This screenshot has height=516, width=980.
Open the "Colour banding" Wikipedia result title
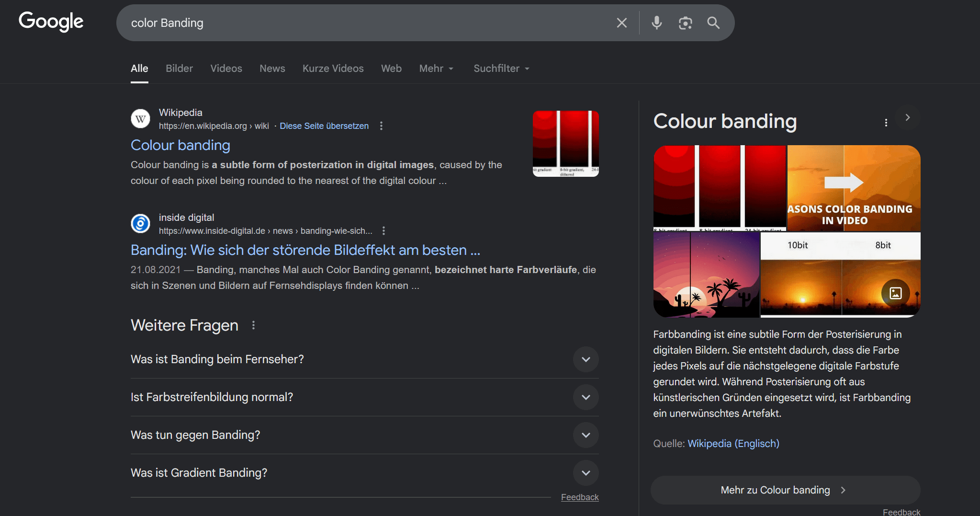pyautogui.click(x=180, y=145)
